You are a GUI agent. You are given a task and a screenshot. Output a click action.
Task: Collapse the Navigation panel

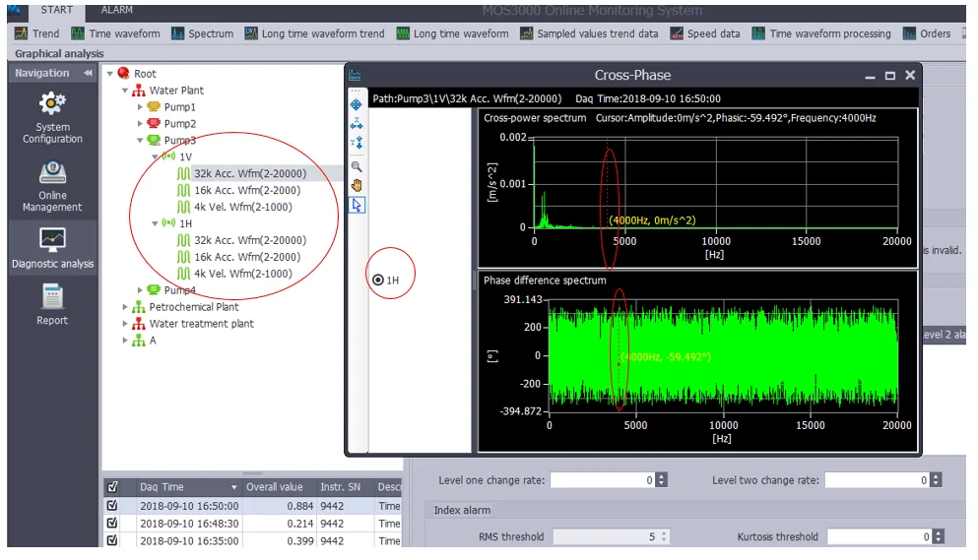click(x=88, y=74)
